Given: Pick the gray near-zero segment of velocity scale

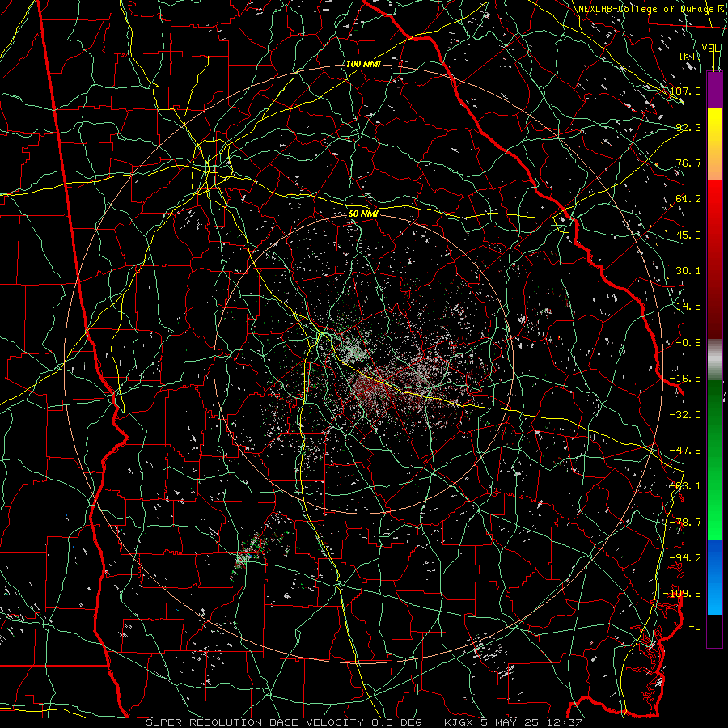Looking at the screenshot, I should 714,360.
